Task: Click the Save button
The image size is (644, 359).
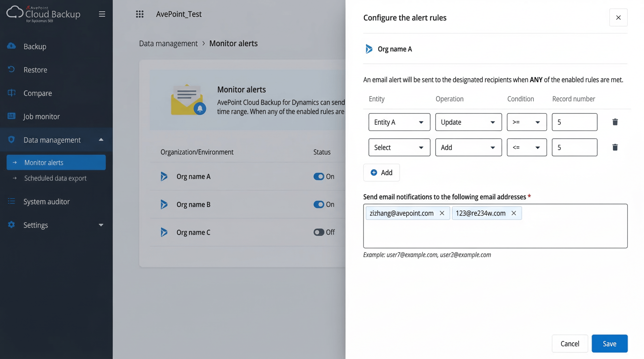Action: [609, 343]
